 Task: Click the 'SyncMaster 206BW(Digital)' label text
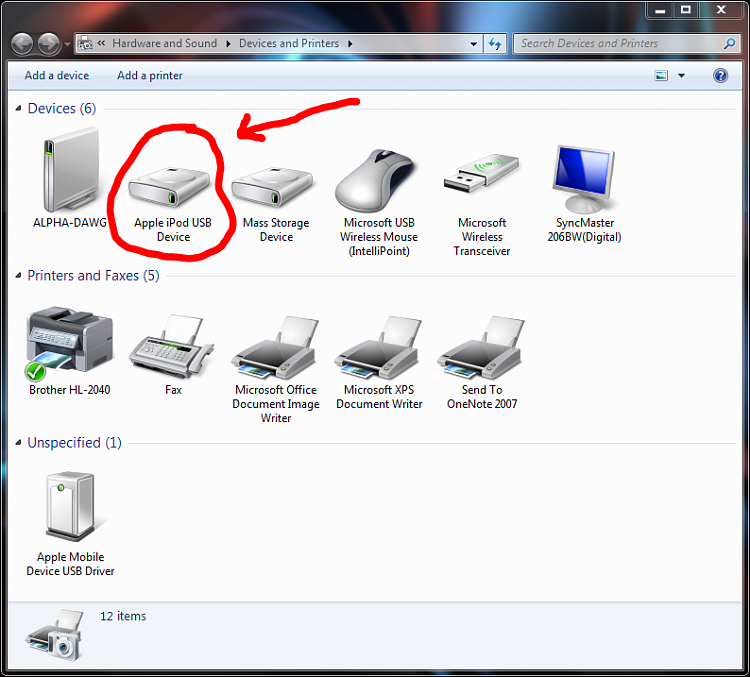point(585,230)
